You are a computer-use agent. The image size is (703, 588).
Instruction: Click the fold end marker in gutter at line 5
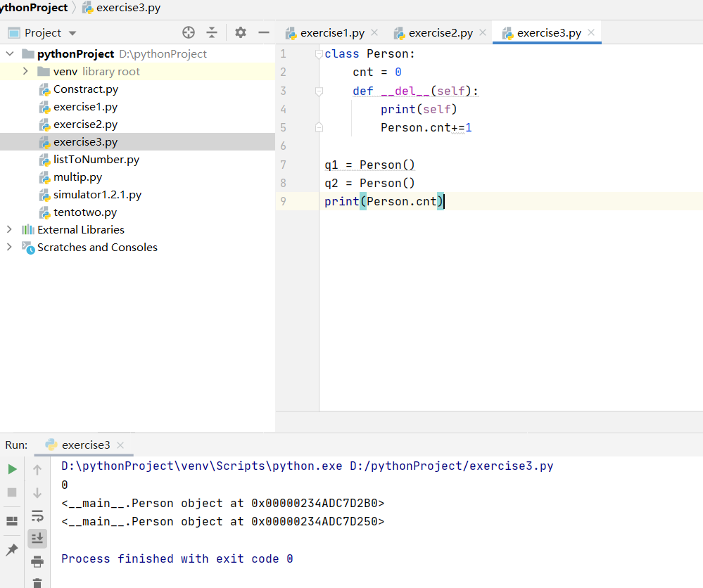tap(319, 127)
